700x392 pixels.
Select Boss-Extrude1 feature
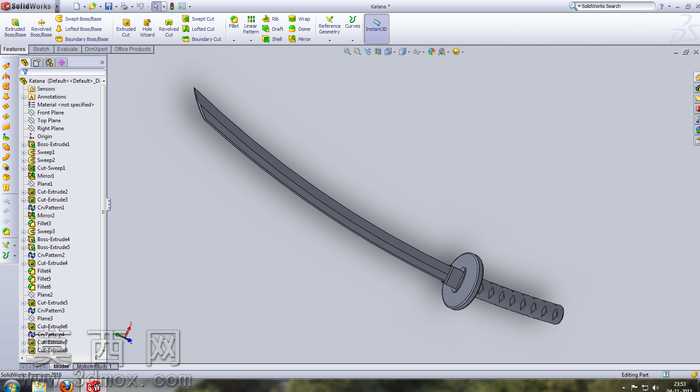click(x=49, y=145)
